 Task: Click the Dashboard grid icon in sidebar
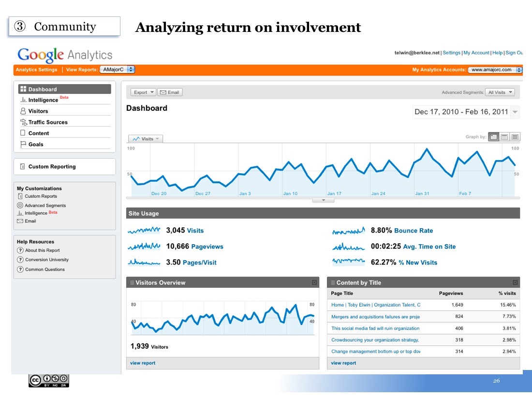[23, 89]
